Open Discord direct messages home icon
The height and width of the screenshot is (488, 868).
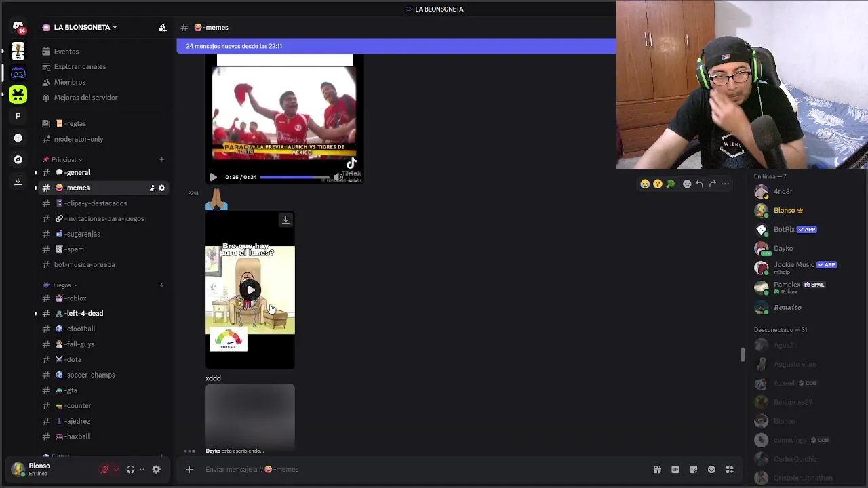(18, 27)
